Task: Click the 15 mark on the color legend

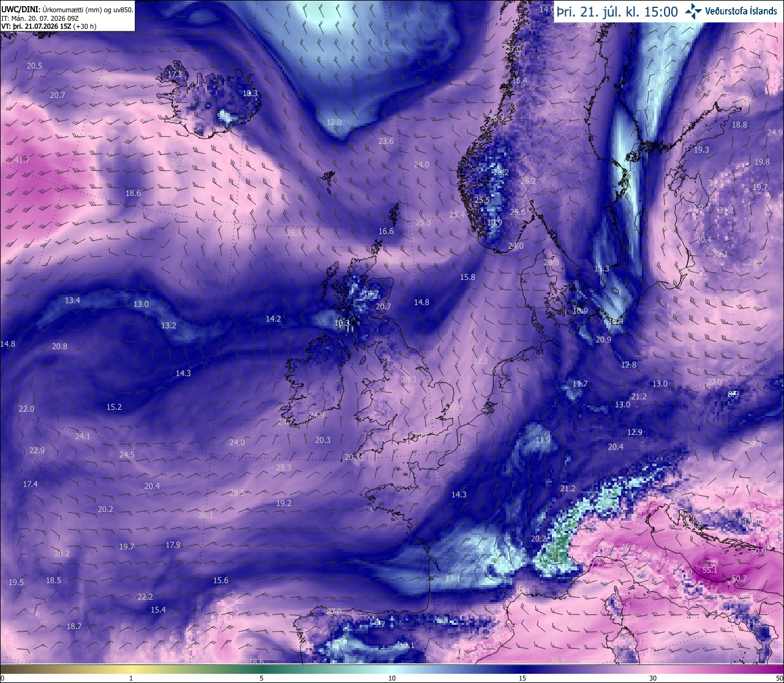Action: 522,678
